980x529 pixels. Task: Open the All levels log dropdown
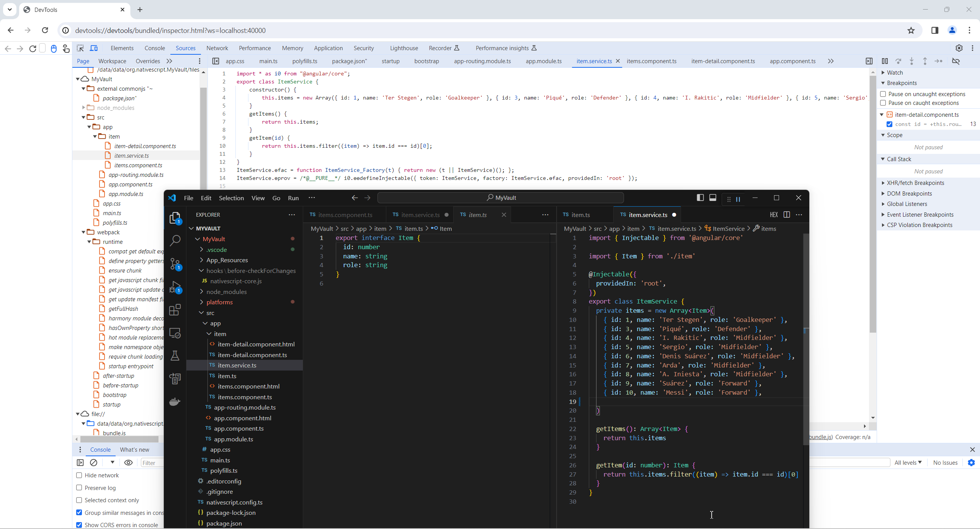coord(908,462)
